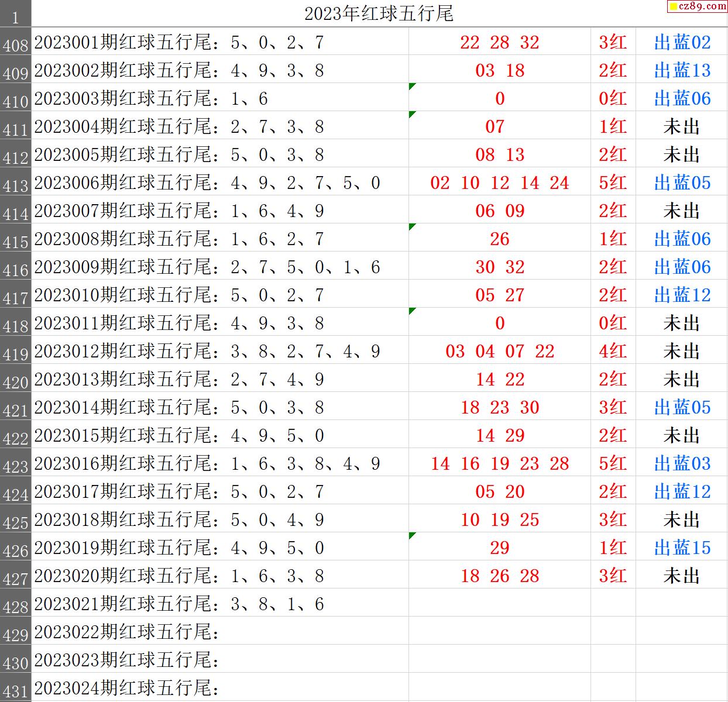
Task: Click the 2023024期红球五行尾 cell
Action: tap(220, 687)
